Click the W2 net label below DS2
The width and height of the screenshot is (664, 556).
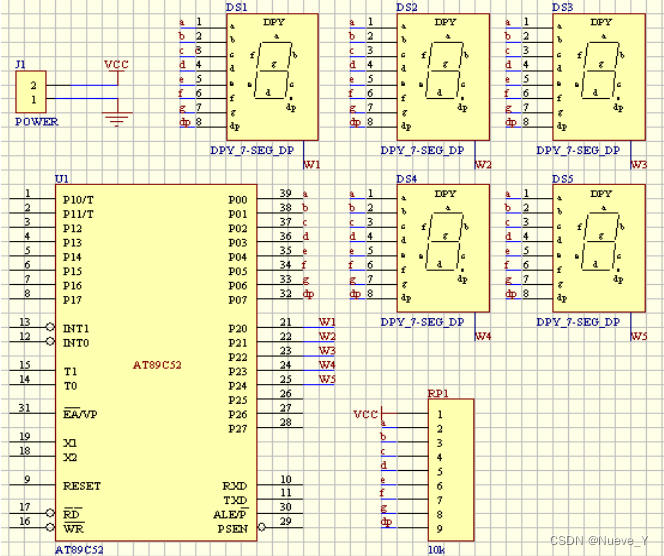coord(483,165)
